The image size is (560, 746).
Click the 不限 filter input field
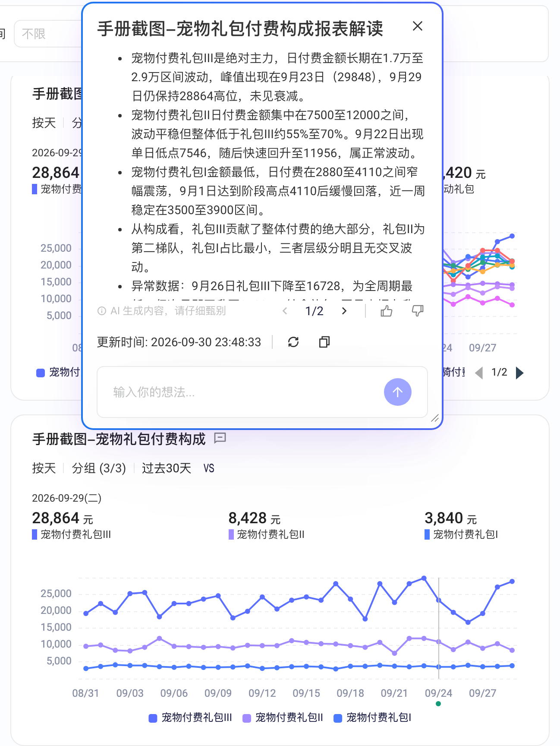(48, 34)
